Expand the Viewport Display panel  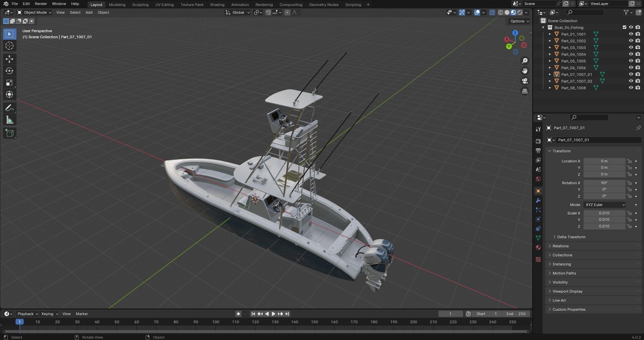coord(567,291)
